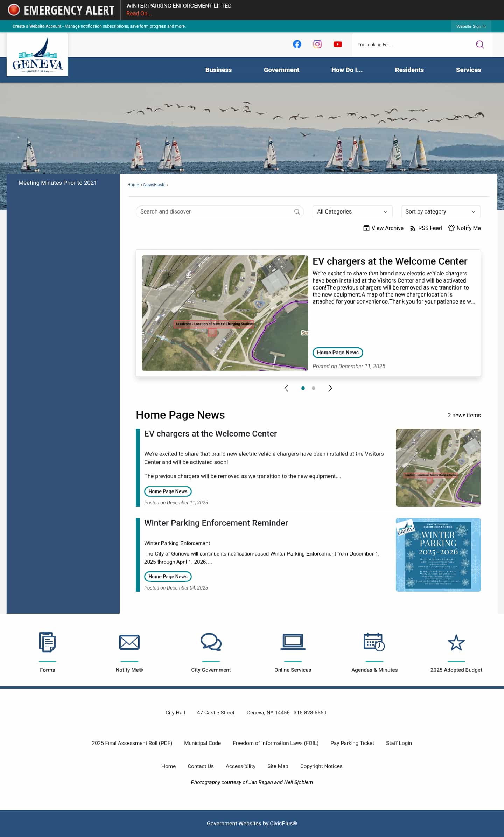Click the Online Services laptop icon
504x837 pixels.
pos(293,642)
